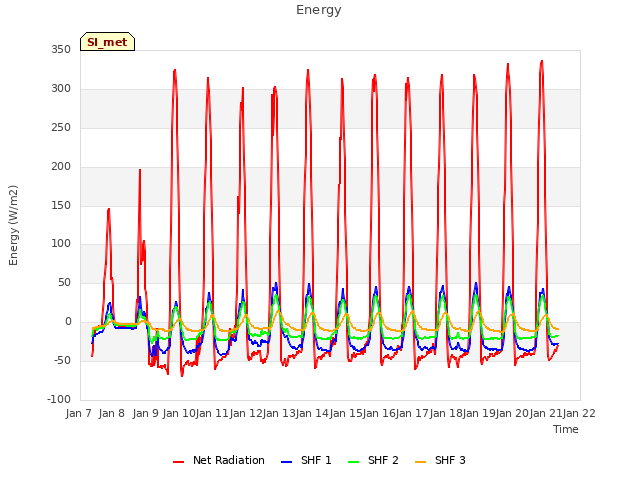
Task: Click y-axis label -100
Action: pyautogui.click(x=59, y=399)
